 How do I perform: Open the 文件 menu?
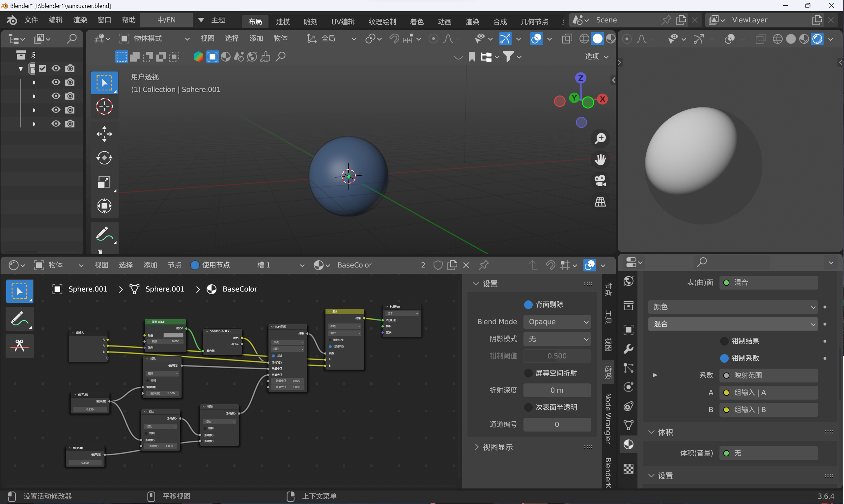pyautogui.click(x=31, y=20)
